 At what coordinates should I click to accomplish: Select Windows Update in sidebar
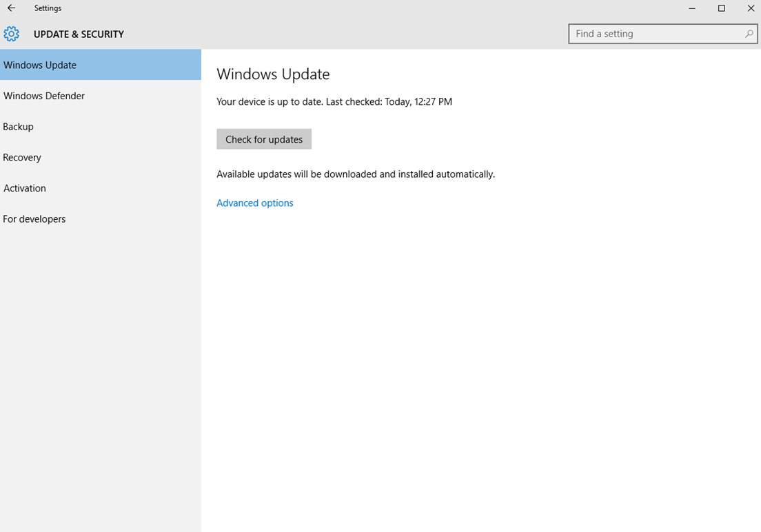tap(101, 65)
